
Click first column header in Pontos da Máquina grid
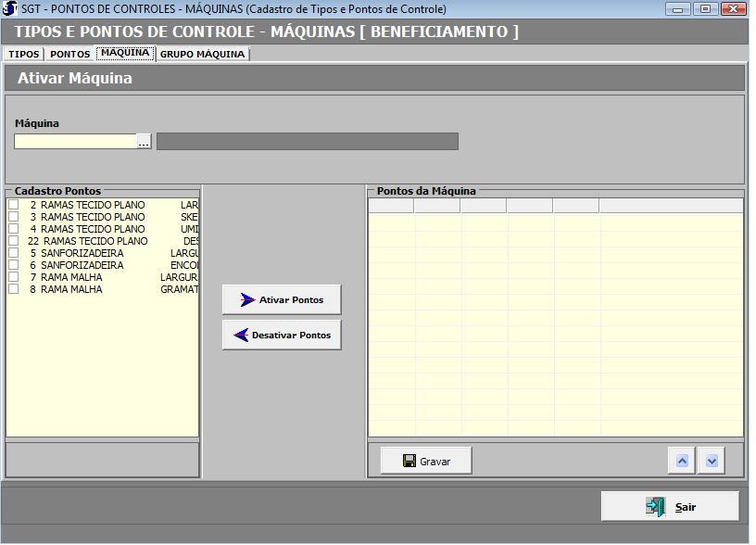click(391, 206)
